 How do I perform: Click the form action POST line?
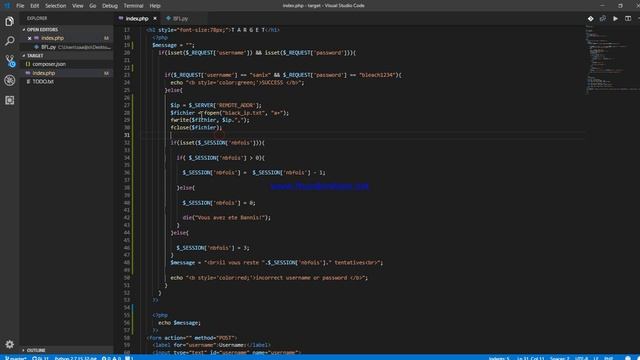[x=191, y=338]
